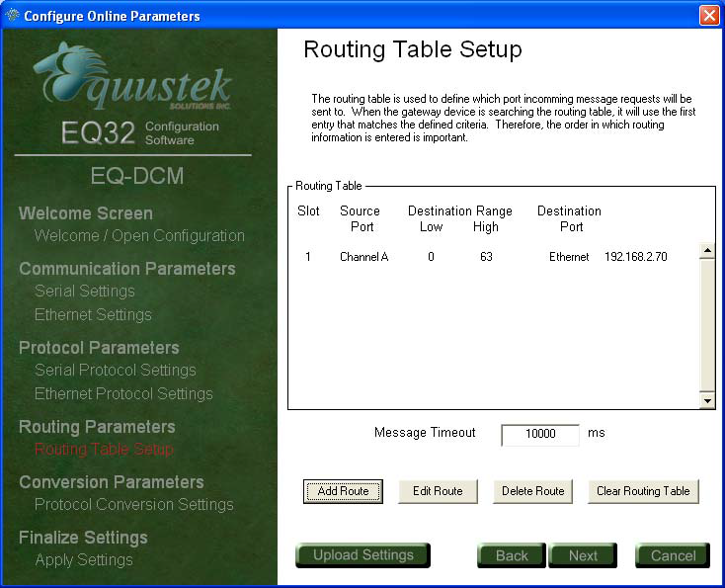Click Upload Settings button

(x=362, y=555)
